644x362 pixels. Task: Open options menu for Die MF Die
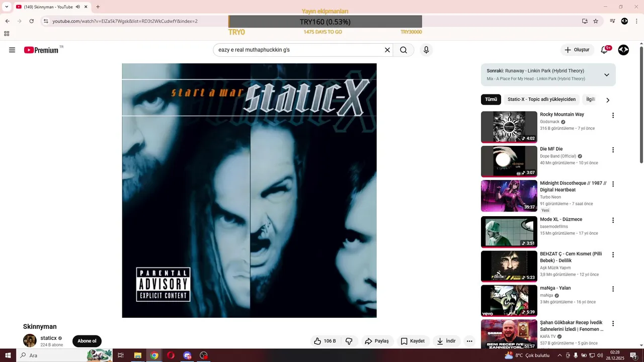(613, 150)
